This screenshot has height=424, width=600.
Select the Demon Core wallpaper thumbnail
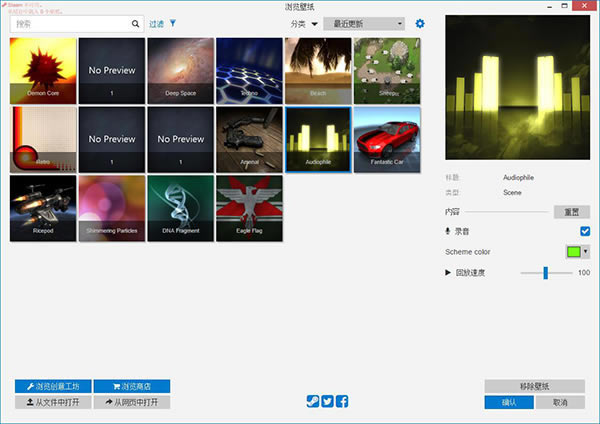point(43,71)
